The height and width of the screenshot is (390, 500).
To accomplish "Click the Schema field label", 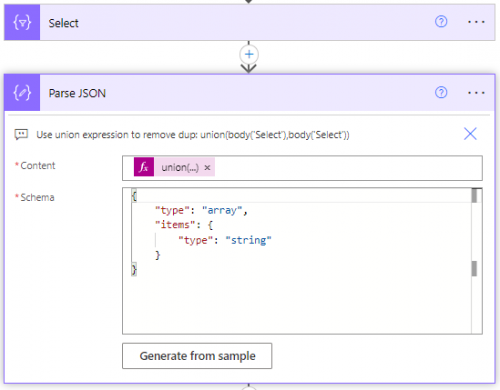I will point(37,197).
